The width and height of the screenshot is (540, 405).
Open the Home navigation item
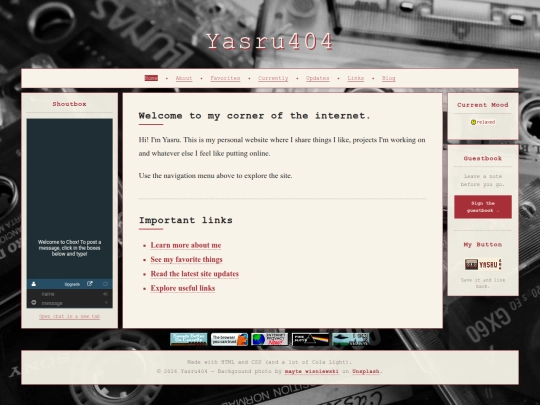click(x=151, y=78)
